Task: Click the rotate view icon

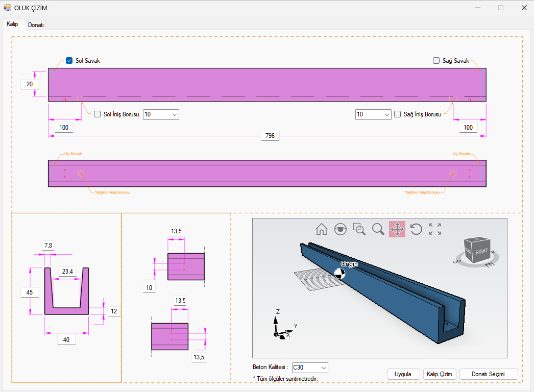Action: (x=416, y=229)
